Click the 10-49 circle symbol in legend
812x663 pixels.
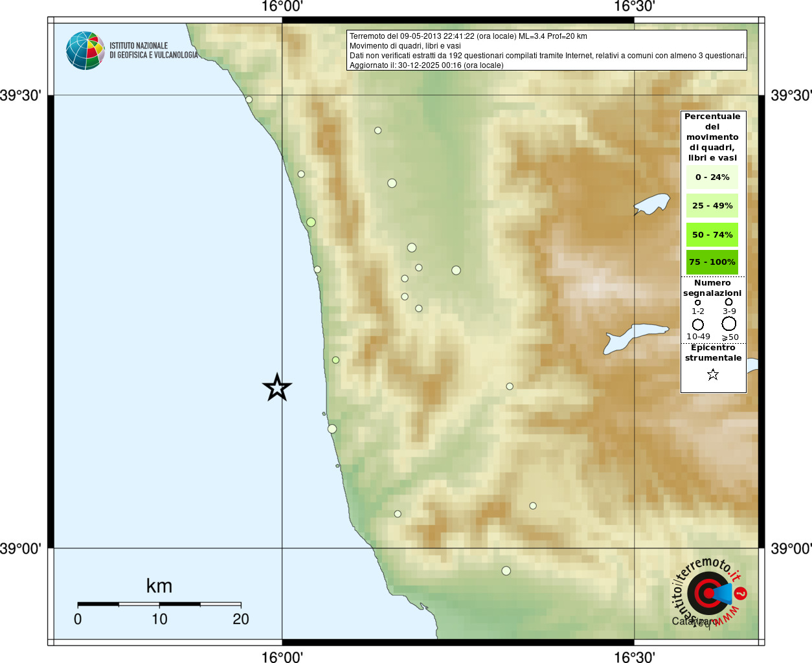[x=698, y=324]
